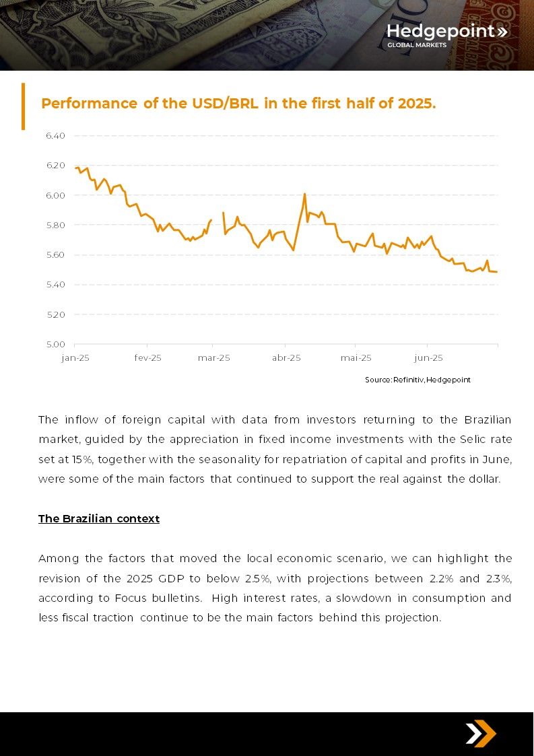Image resolution: width=534 pixels, height=756 pixels.
Task: Click the end of the line at June close
Action: (497, 272)
